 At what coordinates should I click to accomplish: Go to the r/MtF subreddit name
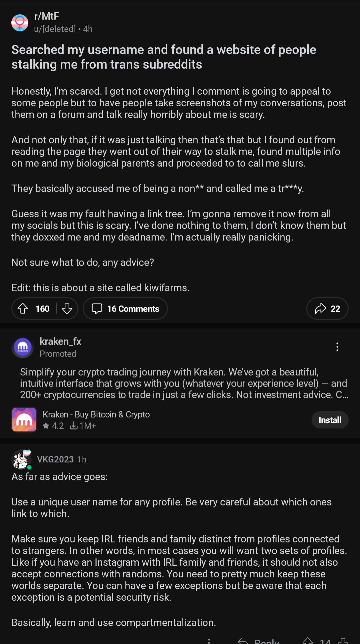point(47,16)
